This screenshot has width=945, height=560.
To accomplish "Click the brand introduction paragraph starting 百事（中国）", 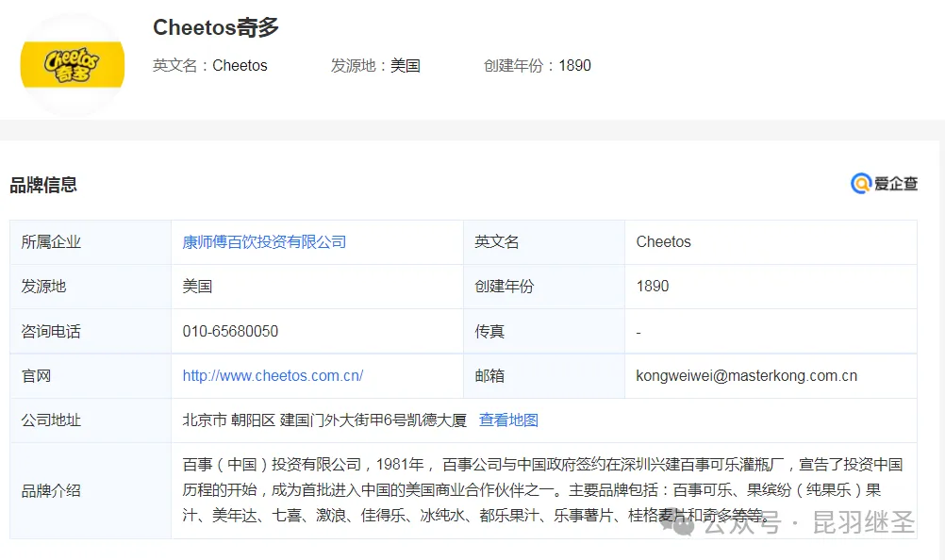I will tap(542, 490).
